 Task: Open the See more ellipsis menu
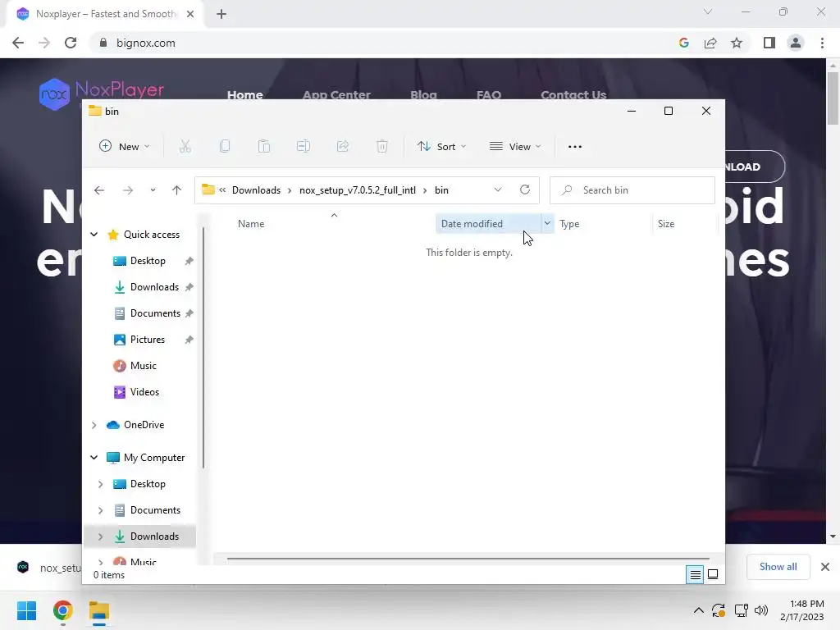coord(575,147)
